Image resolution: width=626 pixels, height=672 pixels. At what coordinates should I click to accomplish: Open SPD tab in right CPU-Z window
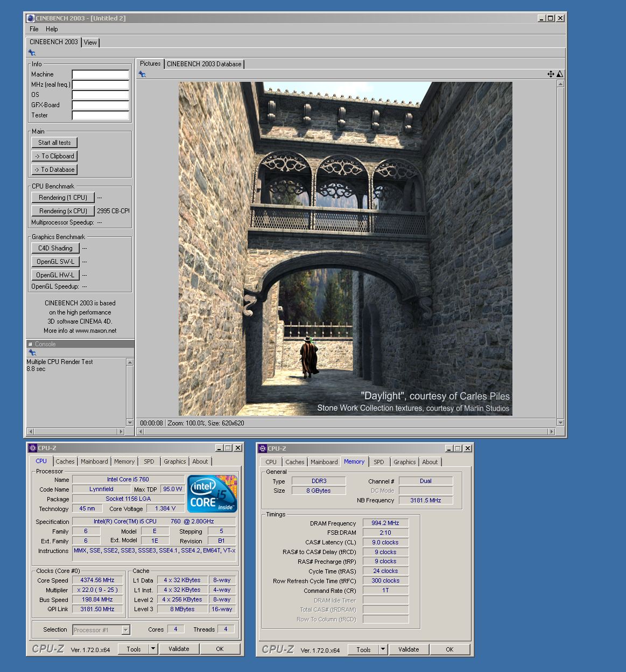pyautogui.click(x=379, y=462)
